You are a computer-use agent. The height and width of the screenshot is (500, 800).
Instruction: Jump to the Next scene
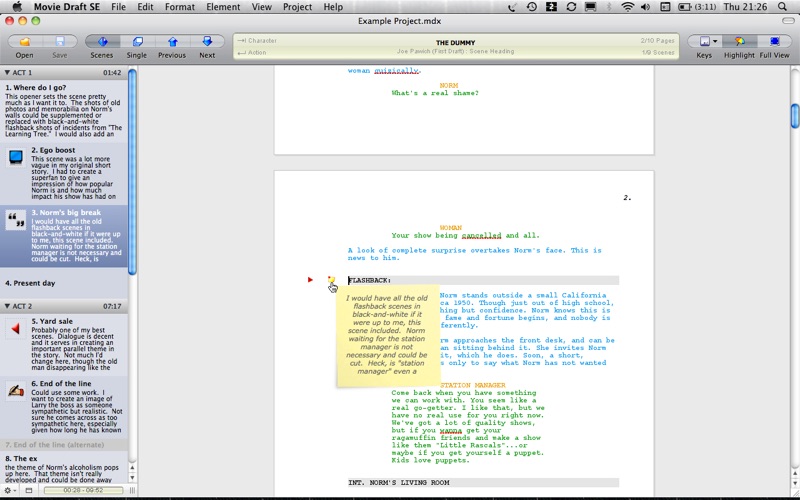(x=207, y=42)
